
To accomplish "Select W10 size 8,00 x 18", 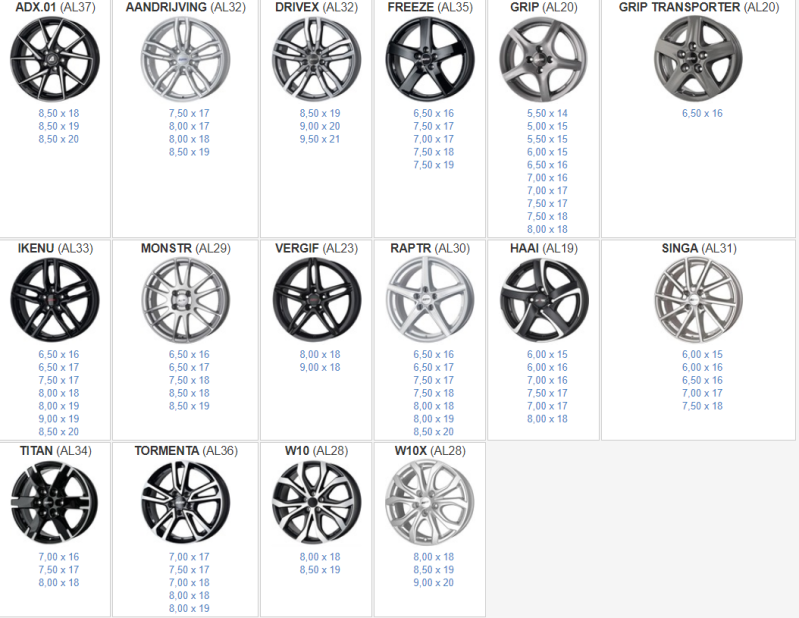I will click(x=320, y=557).
